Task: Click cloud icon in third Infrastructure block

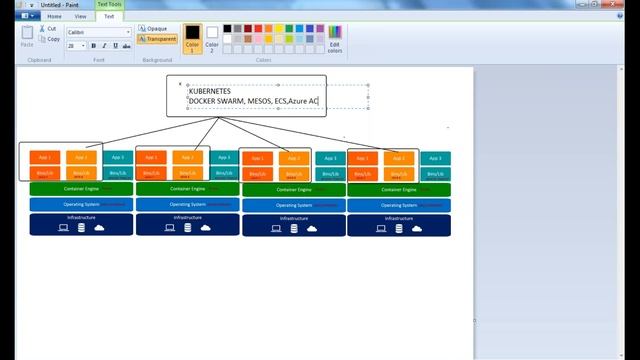Action: [x=312, y=229]
